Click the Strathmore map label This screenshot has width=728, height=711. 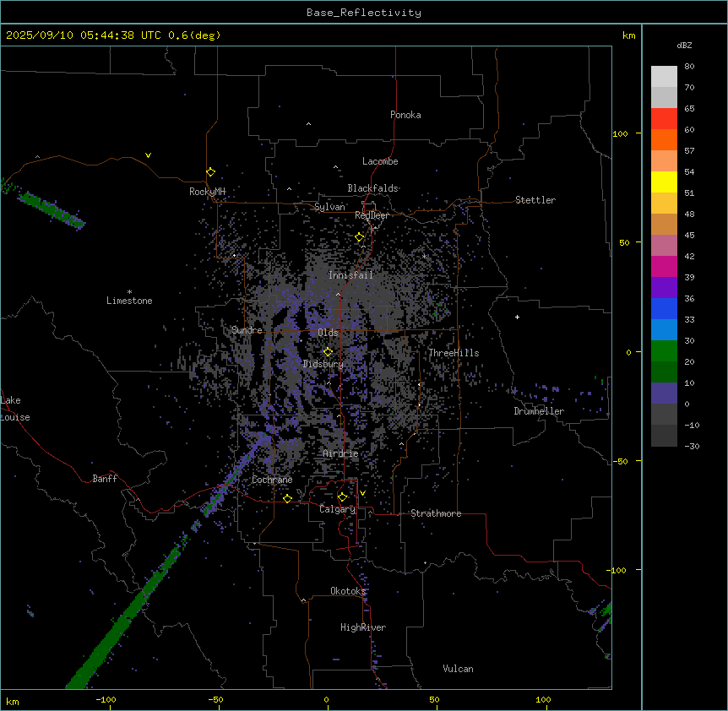(x=436, y=513)
